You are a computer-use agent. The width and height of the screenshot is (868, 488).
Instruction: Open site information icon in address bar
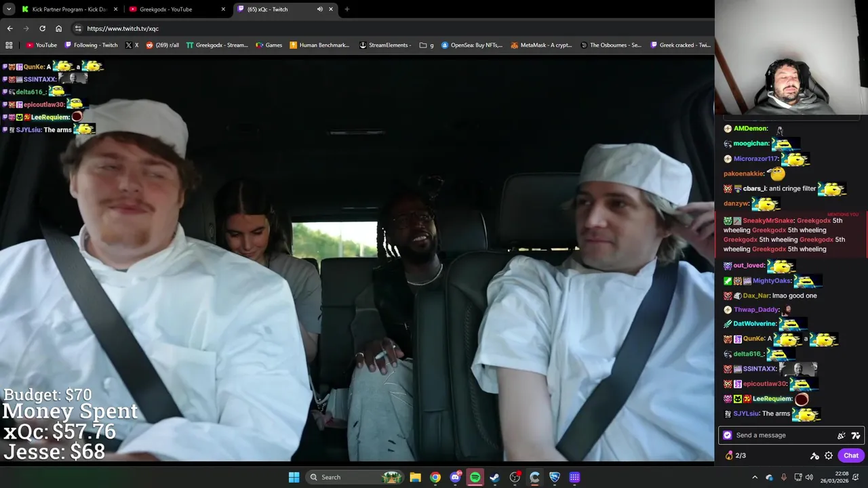pos(78,28)
